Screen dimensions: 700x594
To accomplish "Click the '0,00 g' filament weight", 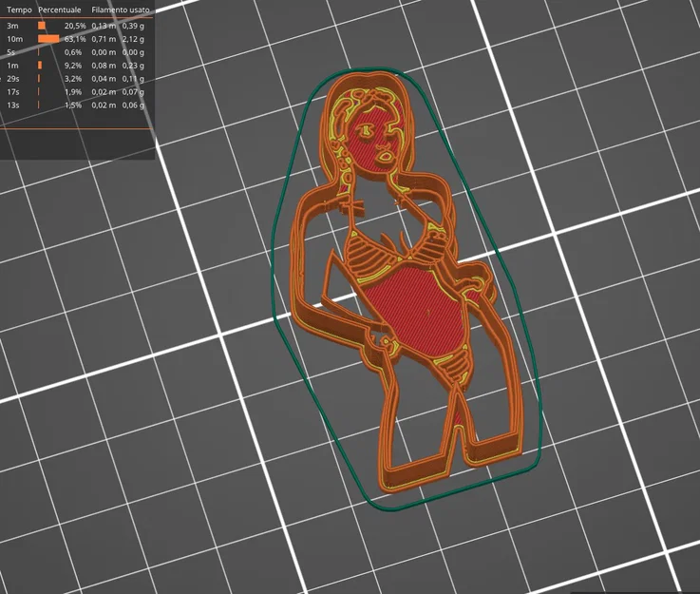I will tap(133, 52).
